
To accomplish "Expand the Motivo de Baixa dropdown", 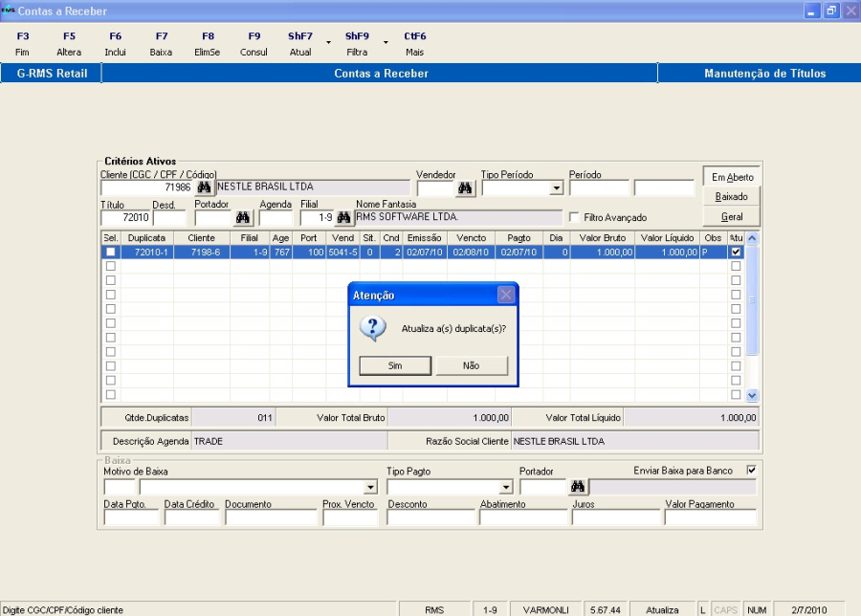I will pyautogui.click(x=370, y=488).
